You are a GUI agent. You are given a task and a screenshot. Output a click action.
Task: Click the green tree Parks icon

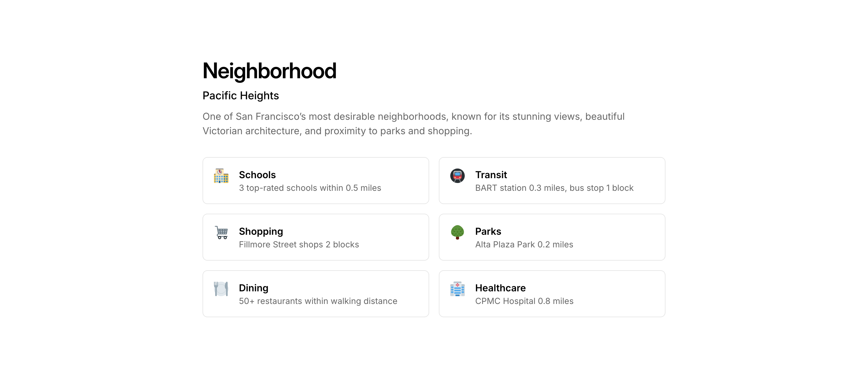point(457,232)
